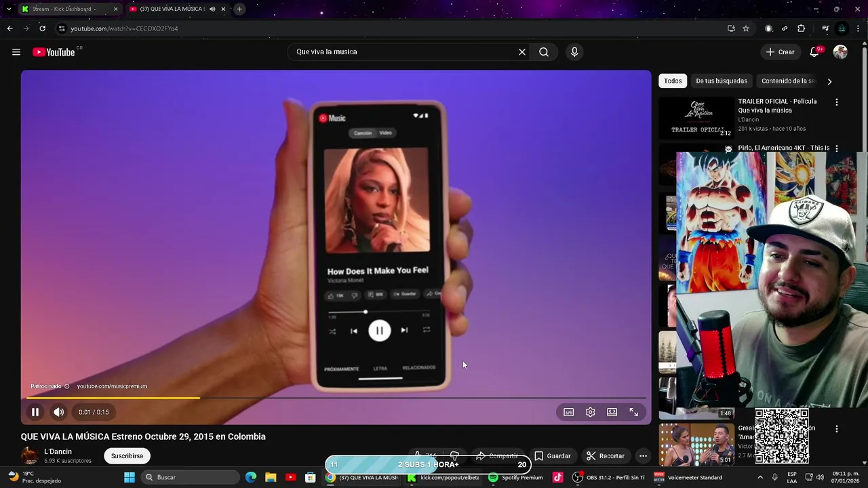Viewport: 868px width, 488px height.
Task: Open the Voicemeeter Standard taskbar window
Action: [x=688, y=477]
